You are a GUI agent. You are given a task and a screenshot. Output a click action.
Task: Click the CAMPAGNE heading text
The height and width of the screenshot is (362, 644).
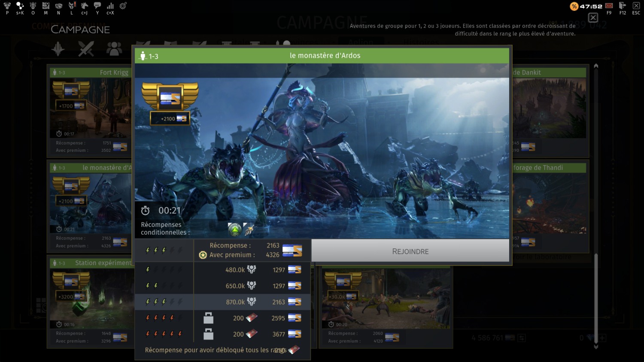80,30
